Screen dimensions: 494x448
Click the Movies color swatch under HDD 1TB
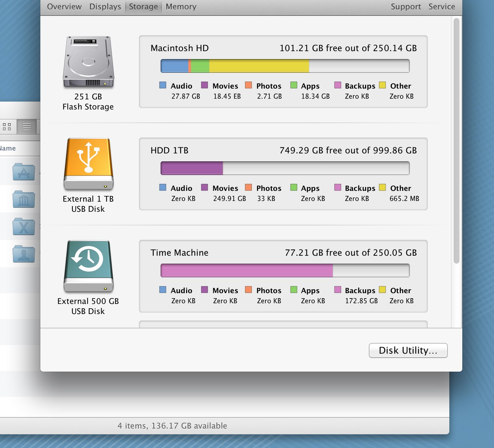[205, 188]
